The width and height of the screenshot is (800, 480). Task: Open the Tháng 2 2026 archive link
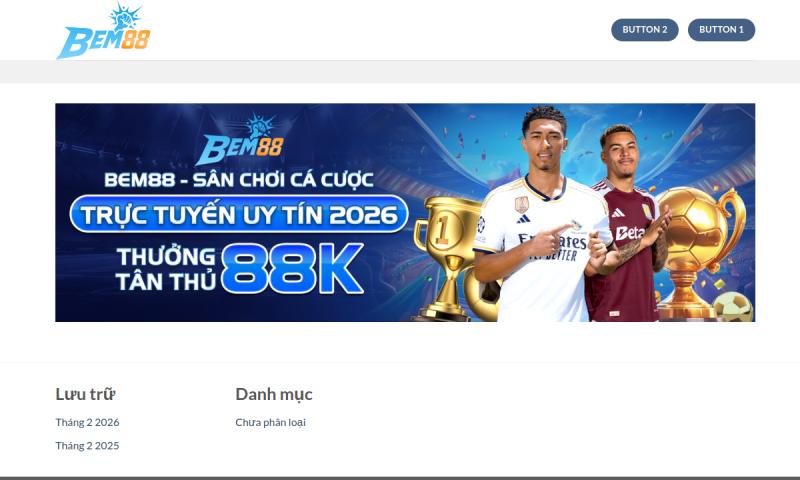[87, 422]
